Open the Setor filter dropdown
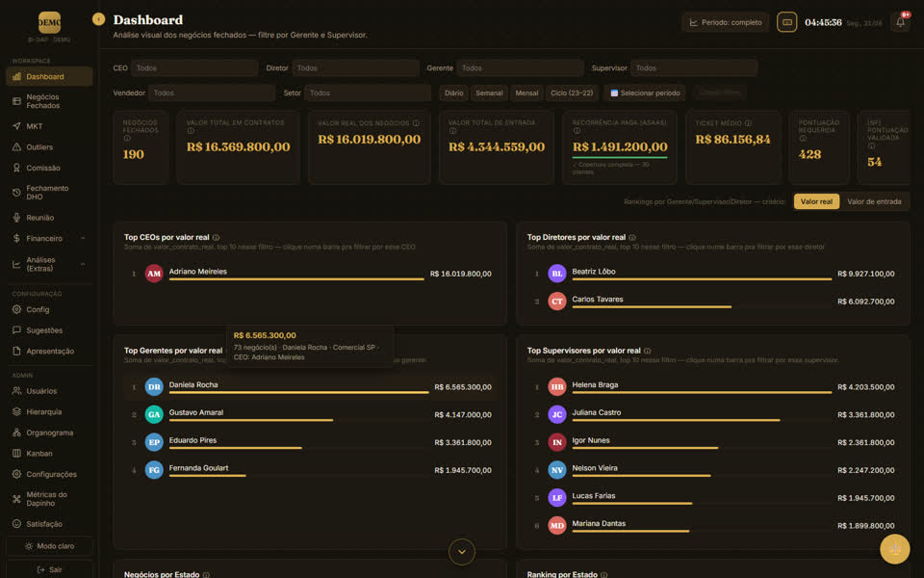The image size is (924, 578). point(368,93)
